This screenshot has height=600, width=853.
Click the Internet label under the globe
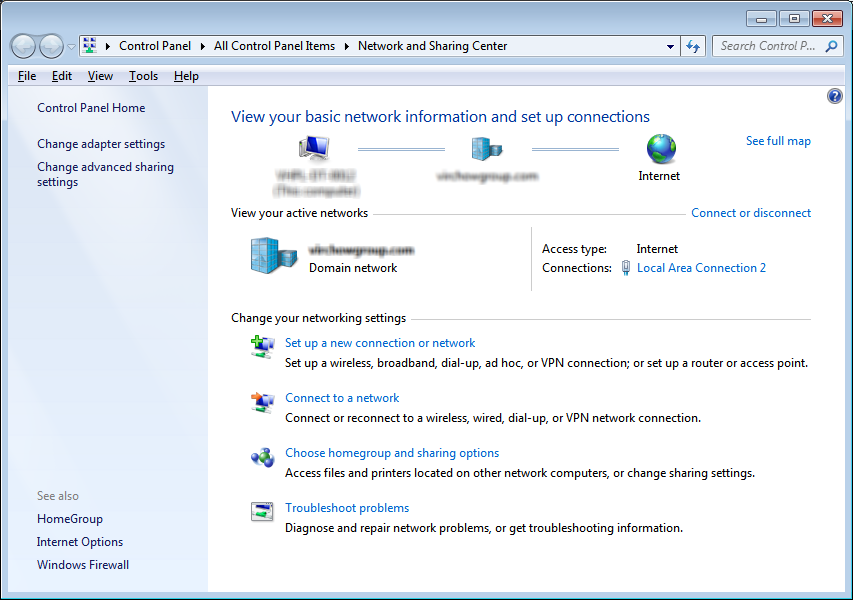tap(659, 176)
